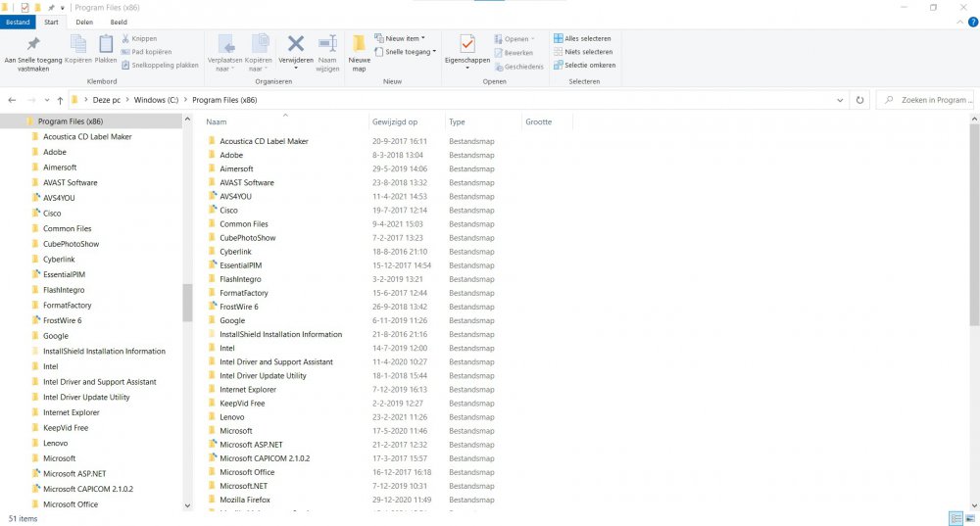This screenshot has width=980, height=526.
Task: Click the refresh button beside the address bar
Action: [x=859, y=100]
